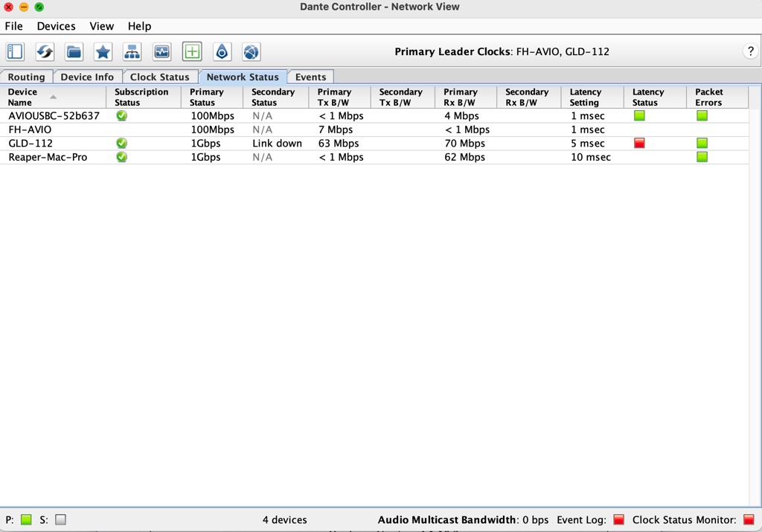Switch to the Routing tab
The width and height of the screenshot is (762, 532).
26,77
